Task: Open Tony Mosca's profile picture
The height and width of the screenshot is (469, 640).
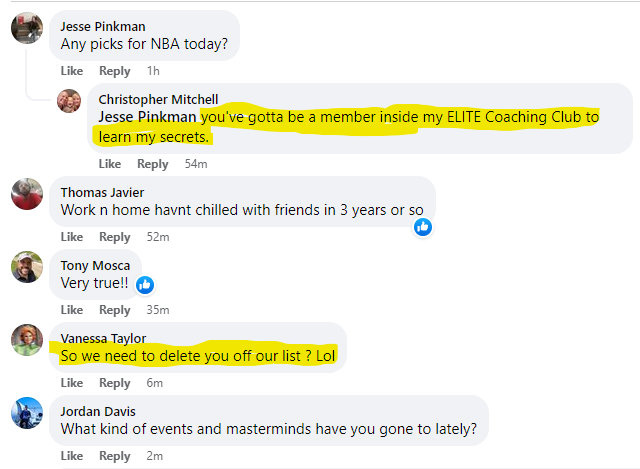Action: pos(27,267)
